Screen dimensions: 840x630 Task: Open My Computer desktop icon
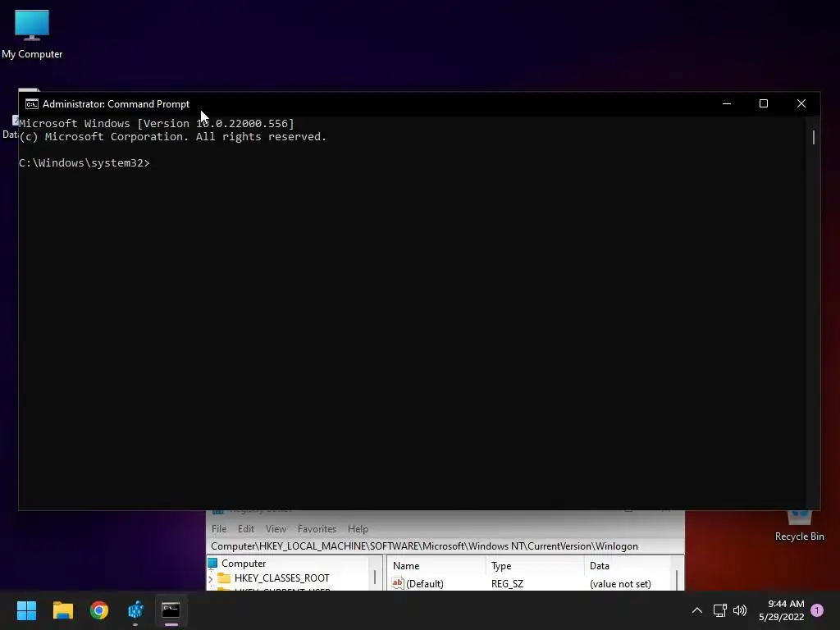(x=32, y=34)
